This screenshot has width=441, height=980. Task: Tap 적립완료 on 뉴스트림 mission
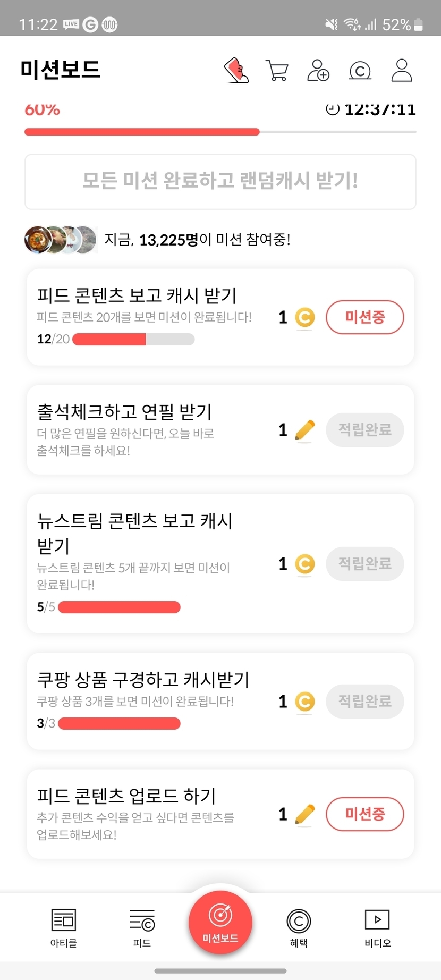point(364,564)
